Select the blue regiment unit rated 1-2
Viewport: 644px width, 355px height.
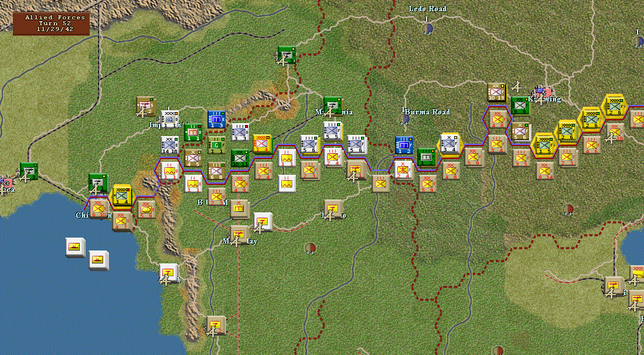(x=404, y=145)
